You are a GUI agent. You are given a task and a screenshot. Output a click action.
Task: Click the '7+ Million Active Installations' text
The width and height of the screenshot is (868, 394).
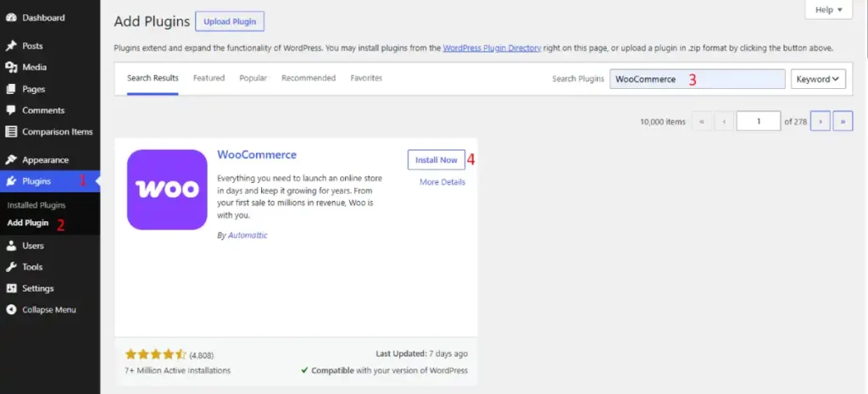coord(178,370)
